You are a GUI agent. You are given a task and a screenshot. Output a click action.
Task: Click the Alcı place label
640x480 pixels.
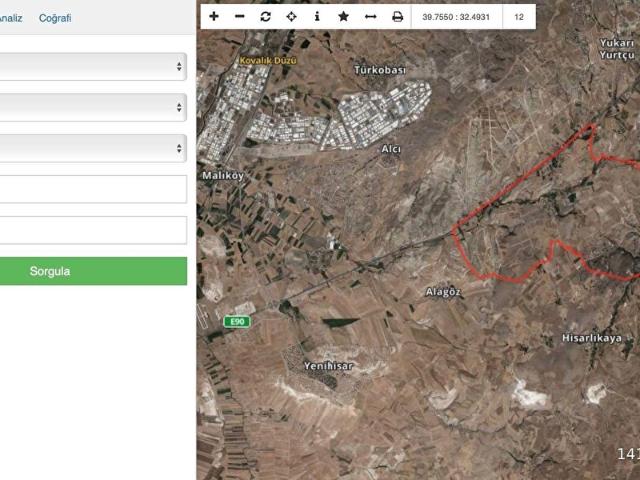(391, 149)
